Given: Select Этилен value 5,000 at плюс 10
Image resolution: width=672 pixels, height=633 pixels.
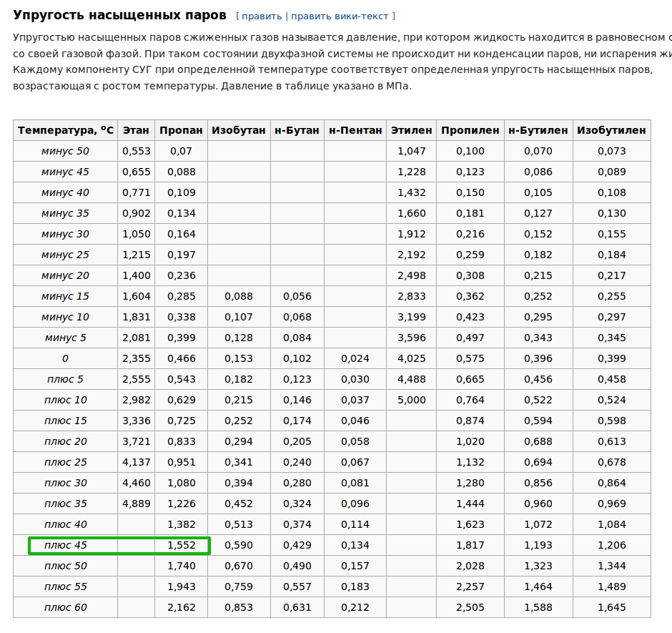Looking at the screenshot, I should click(412, 400).
